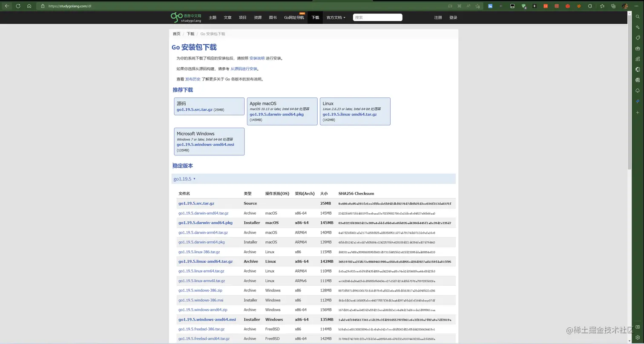Click the page vertical scrollbar thumb

(x=630, y=92)
